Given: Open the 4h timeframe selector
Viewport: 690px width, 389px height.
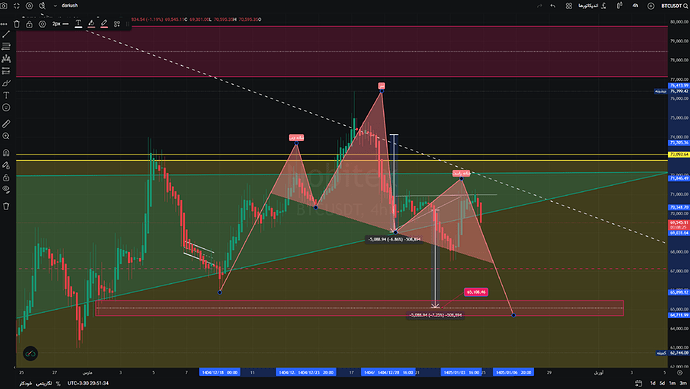Looking at the screenshot, I should coord(635,6).
